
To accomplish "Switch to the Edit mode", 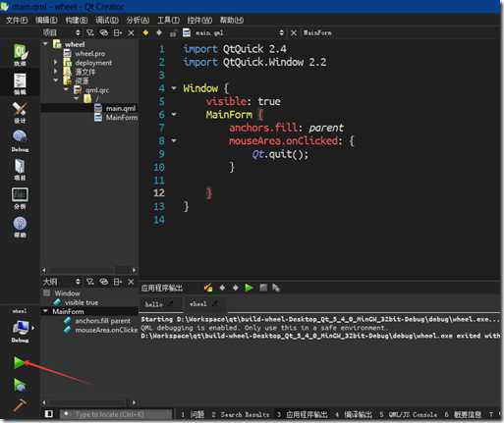I will point(20,83).
